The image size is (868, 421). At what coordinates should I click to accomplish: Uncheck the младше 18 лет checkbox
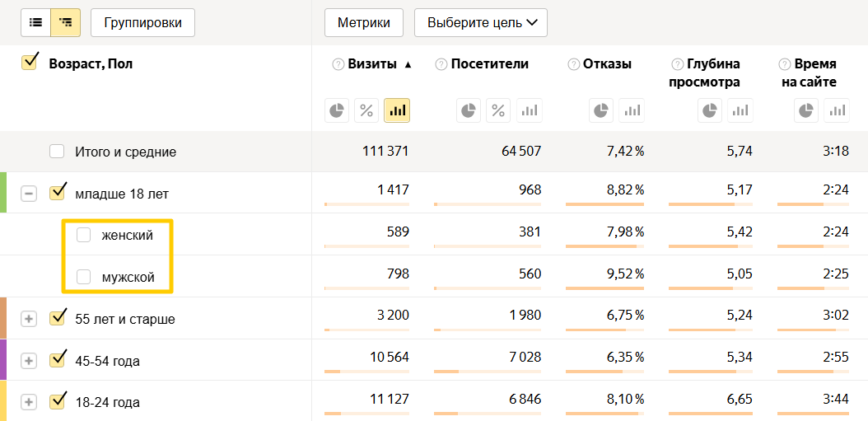pos(57,194)
